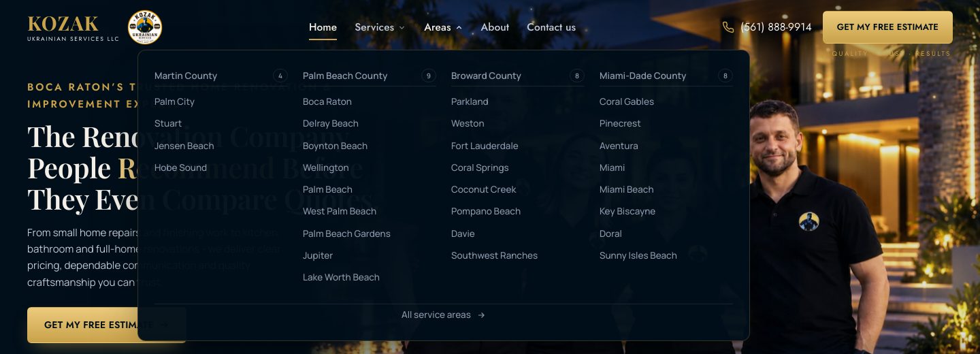Choose Jensen Beach area
980x354 pixels.
[184, 146]
